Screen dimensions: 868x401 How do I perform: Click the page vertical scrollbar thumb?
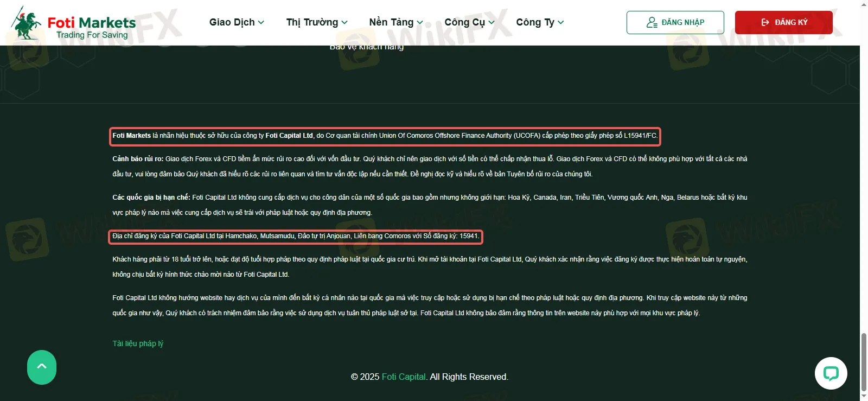click(x=864, y=362)
